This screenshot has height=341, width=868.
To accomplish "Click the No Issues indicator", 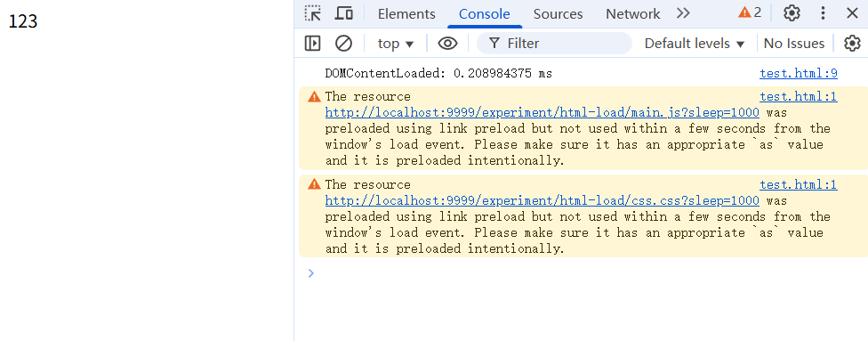I will [x=794, y=44].
